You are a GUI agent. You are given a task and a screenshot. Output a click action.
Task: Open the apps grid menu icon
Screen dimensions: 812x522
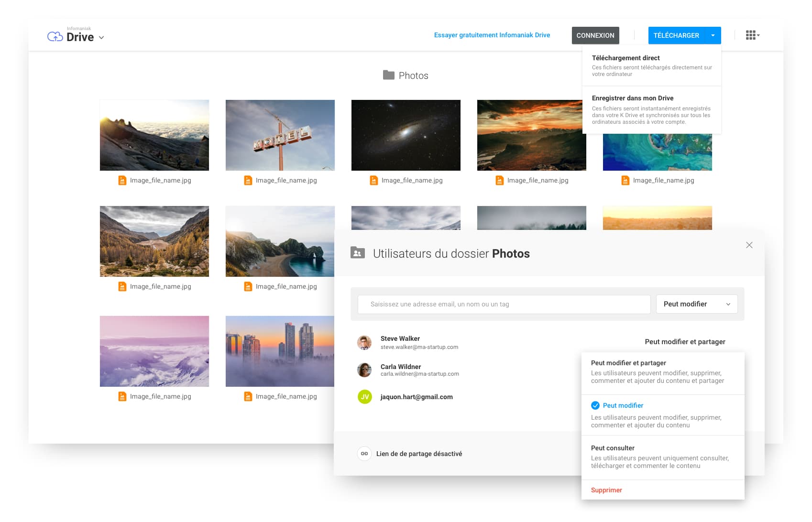click(x=752, y=35)
